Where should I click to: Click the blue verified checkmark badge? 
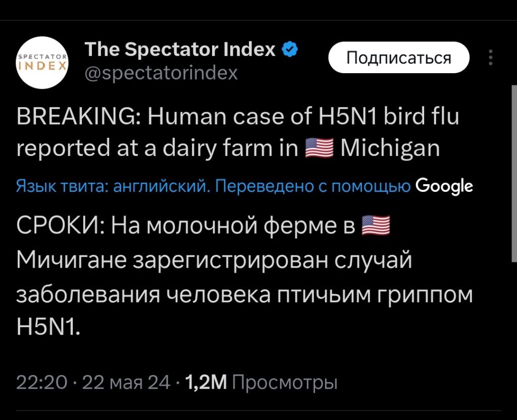tap(290, 49)
